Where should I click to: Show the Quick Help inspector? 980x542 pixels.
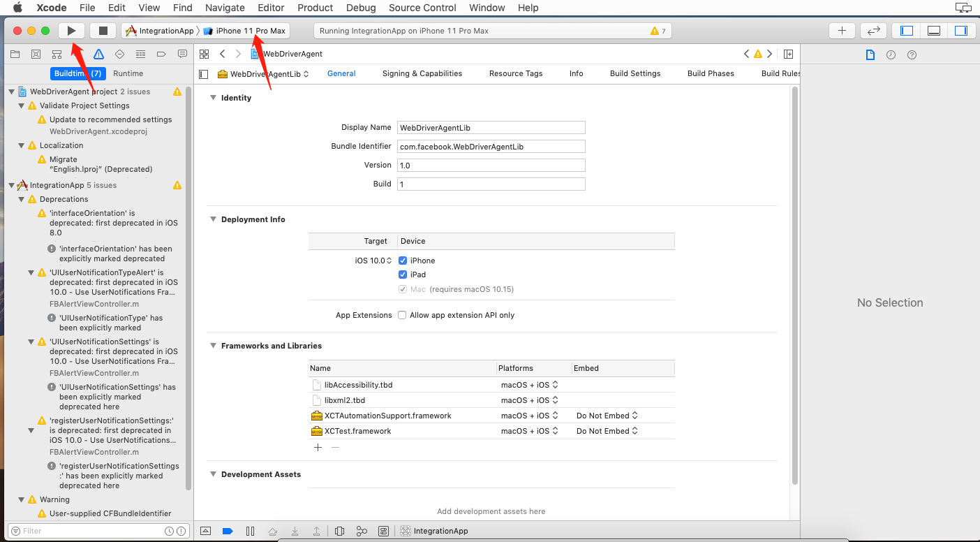pos(912,54)
